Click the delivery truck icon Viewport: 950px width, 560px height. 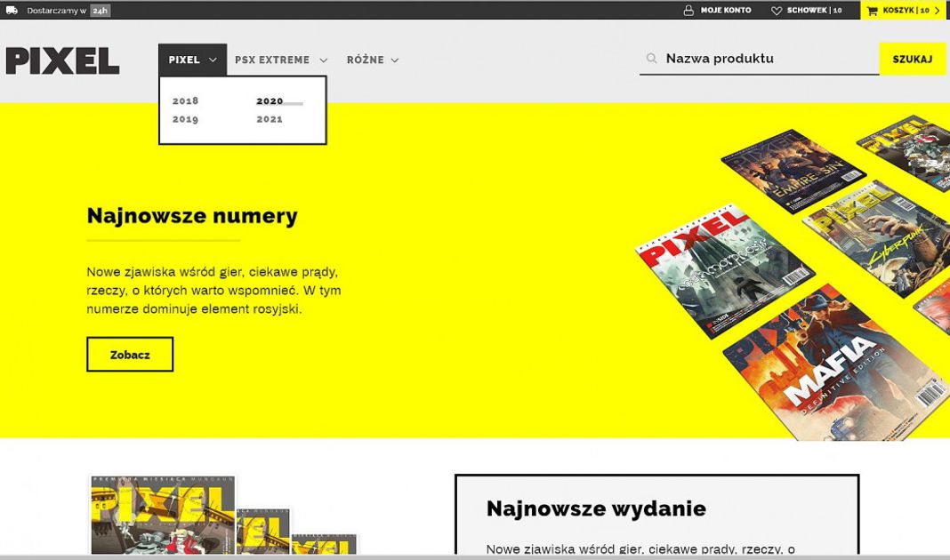[x=12, y=11]
